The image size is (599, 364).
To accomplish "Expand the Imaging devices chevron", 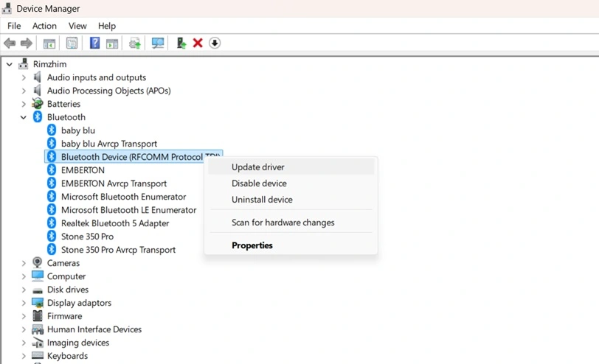I will coord(24,343).
